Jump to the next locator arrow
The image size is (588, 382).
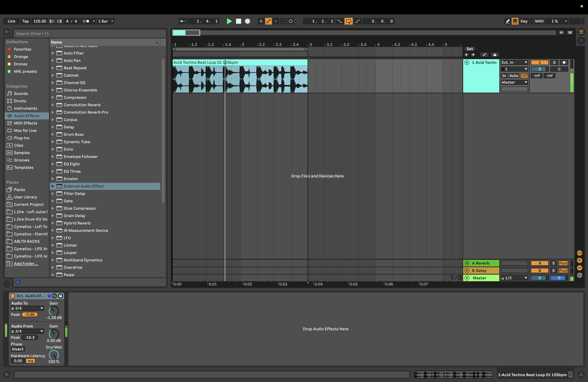[473, 55]
